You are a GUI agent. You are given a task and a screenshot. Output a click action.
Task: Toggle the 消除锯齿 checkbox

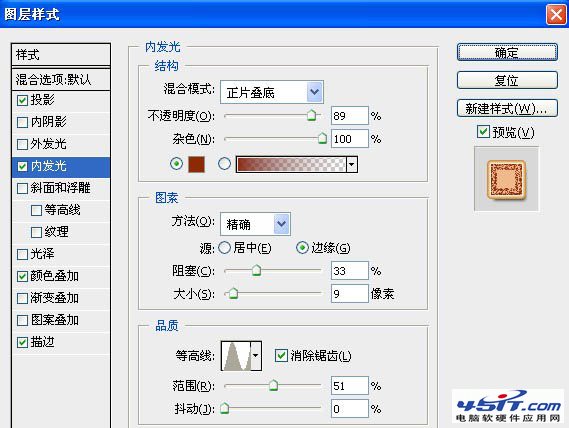point(281,355)
